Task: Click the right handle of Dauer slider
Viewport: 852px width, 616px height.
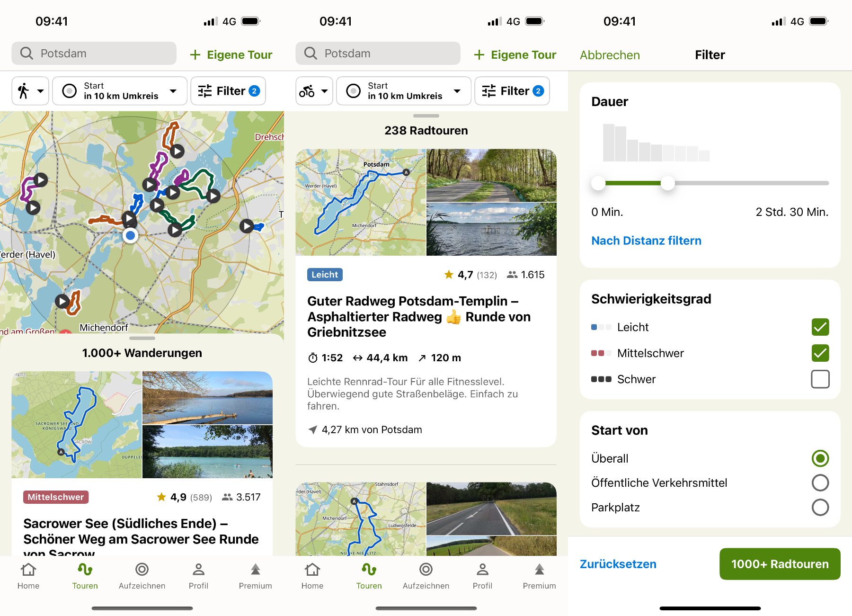Action: pos(667,183)
